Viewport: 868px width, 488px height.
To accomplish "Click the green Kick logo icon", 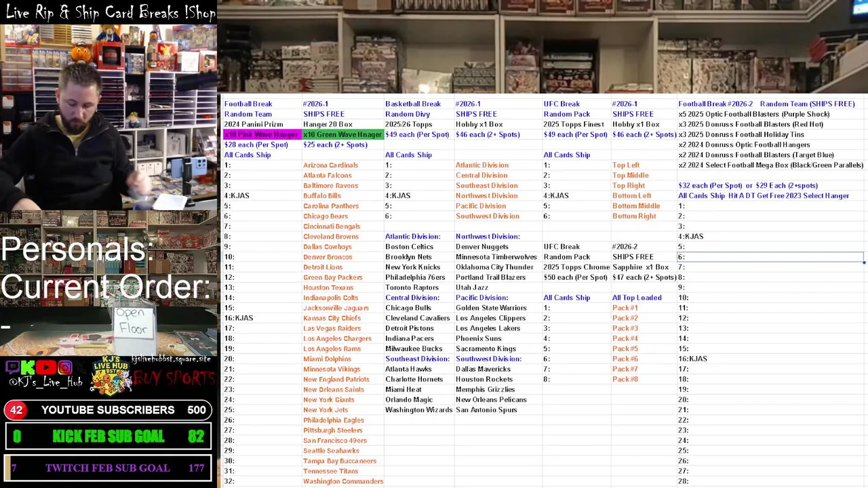I will tap(28, 368).
